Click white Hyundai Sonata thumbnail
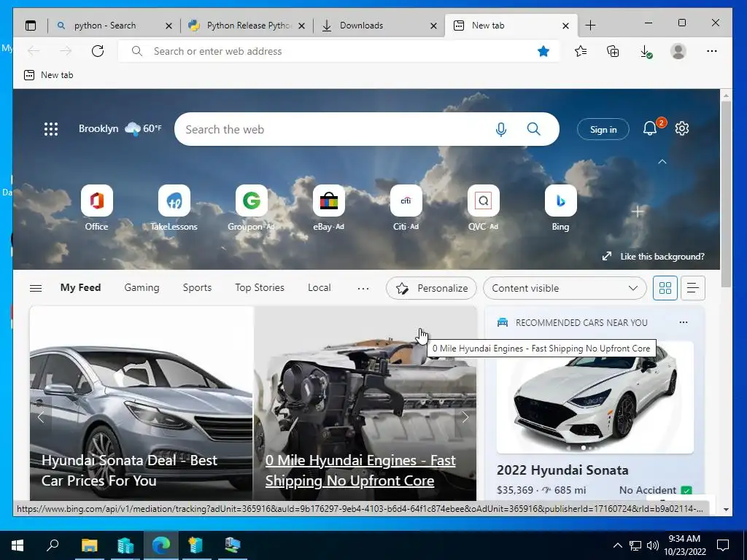Viewport: 747px width, 560px height. (595, 397)
